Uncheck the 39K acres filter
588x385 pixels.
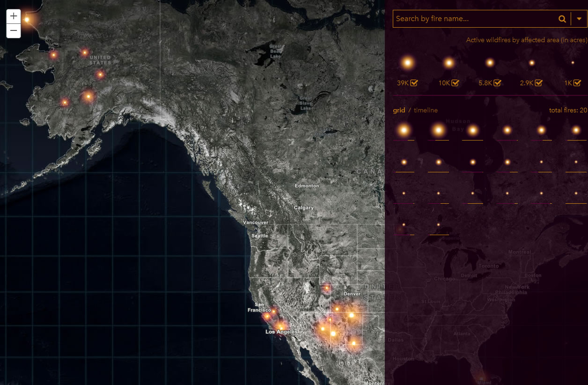click(414, 82)
